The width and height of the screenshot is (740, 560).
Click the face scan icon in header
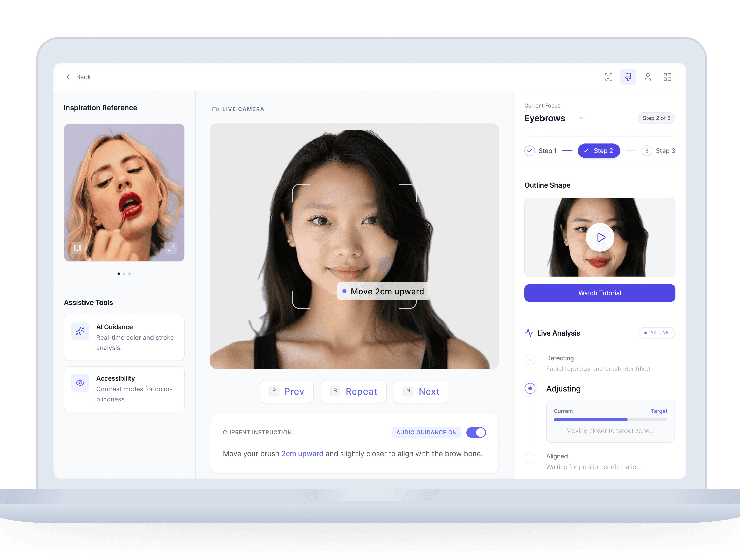tap(608, 77)
